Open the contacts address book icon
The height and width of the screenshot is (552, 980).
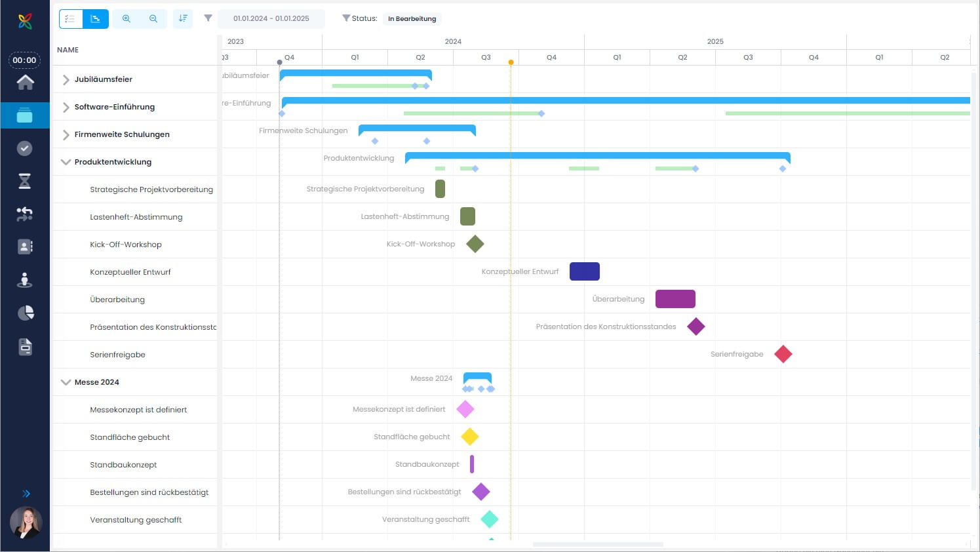click(25, 246)
